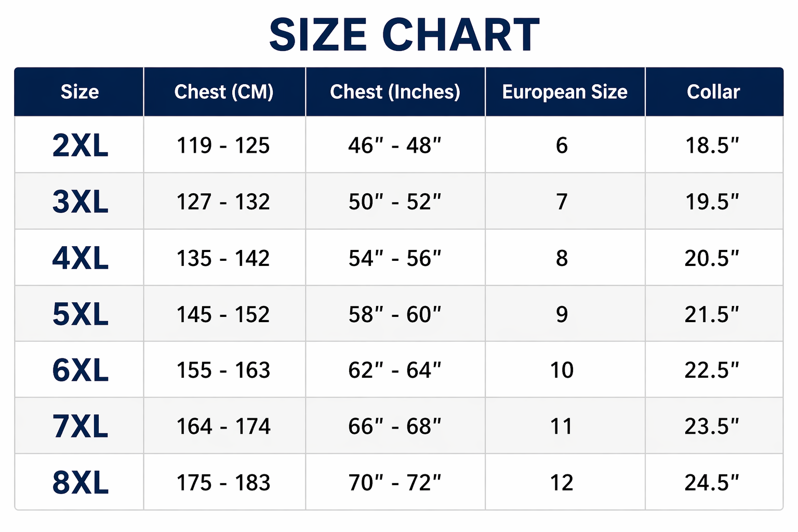
Task: Select the 19.5" collar value
Action: (x=712, y=202)
